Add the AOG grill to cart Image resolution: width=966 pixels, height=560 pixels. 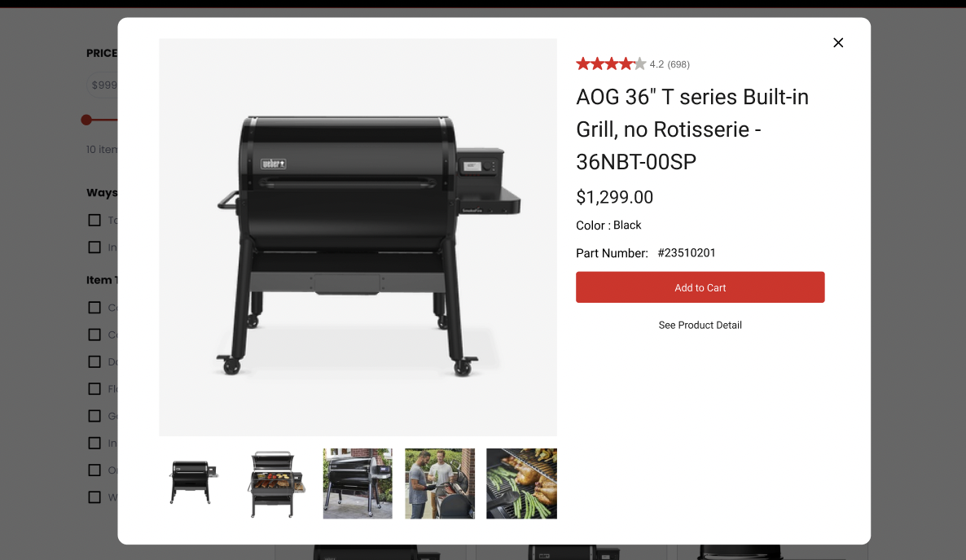[x=700, y=287]
